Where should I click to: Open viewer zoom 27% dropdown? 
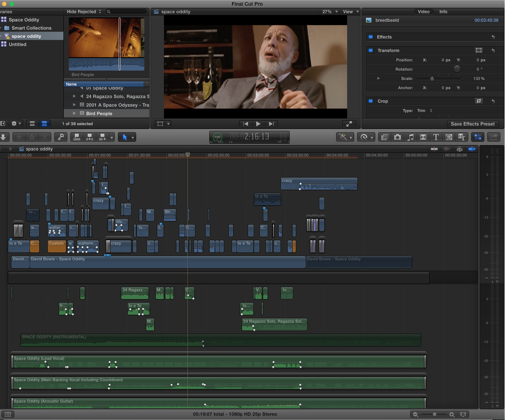pos(330,12)
